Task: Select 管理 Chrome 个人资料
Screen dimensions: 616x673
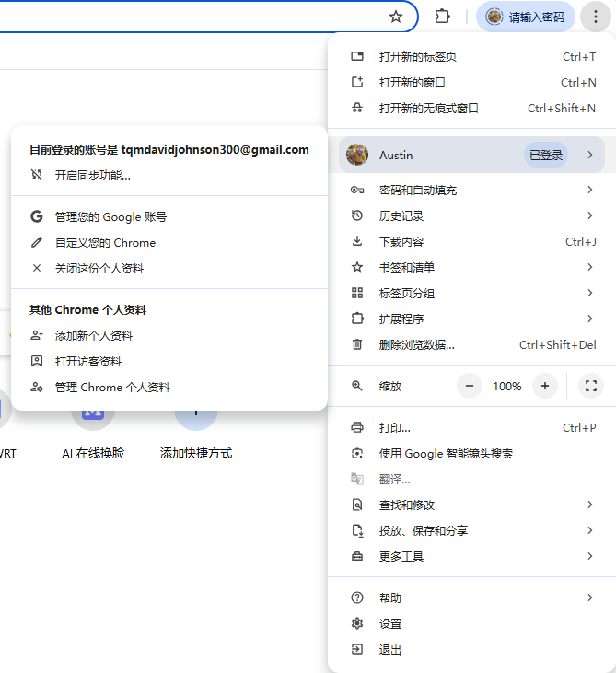Action: point(169,388)
